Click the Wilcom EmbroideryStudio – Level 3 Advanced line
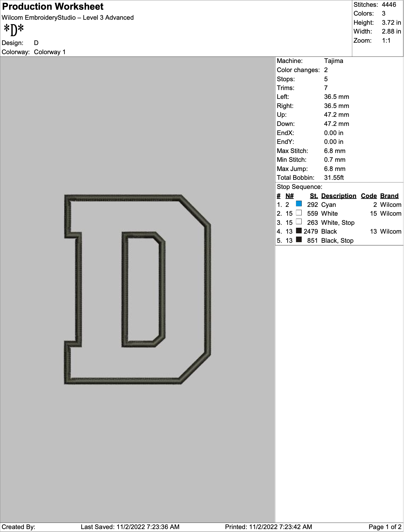Viewport: 404px width, 532px height. 68,18
